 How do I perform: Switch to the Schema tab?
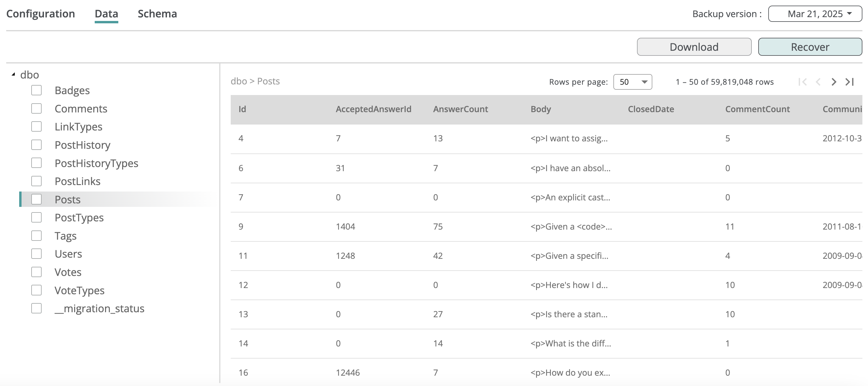(x=157, y=14)
